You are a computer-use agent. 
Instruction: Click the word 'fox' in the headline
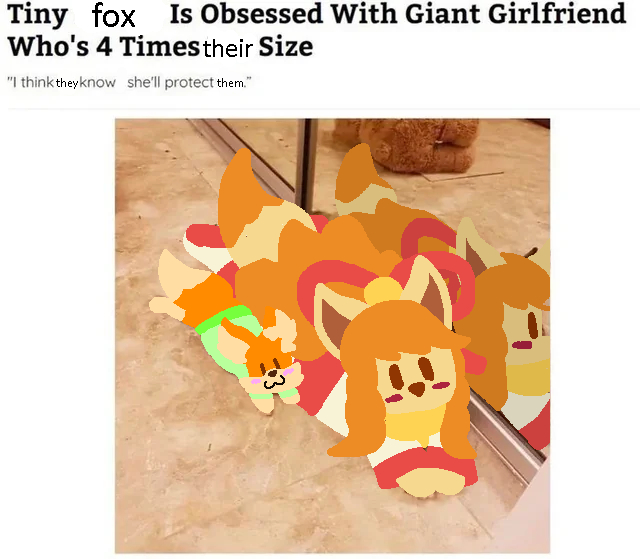(113, 16)
